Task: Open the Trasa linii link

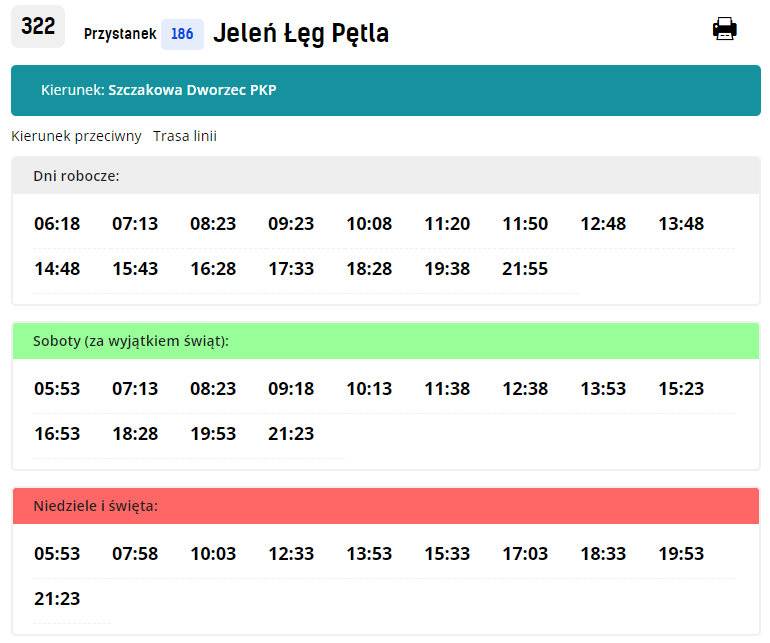Action: coord(185,136)
